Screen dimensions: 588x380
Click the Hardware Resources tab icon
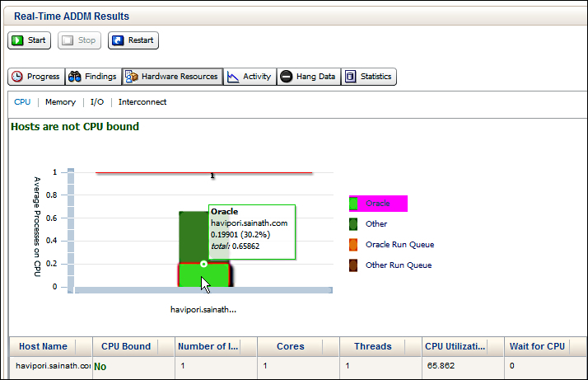point(132,77)
